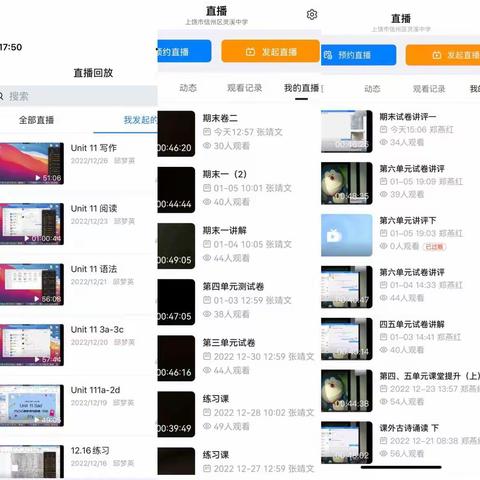Select the 我的直播 tab in middle screen
480x480 pixels.
[x=301, y=88]
